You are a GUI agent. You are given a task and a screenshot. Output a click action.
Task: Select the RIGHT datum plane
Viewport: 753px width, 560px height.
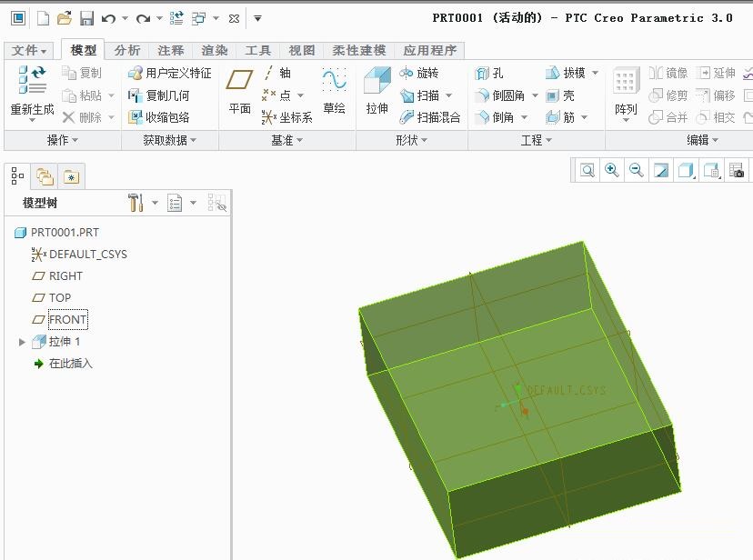[57, 276]
